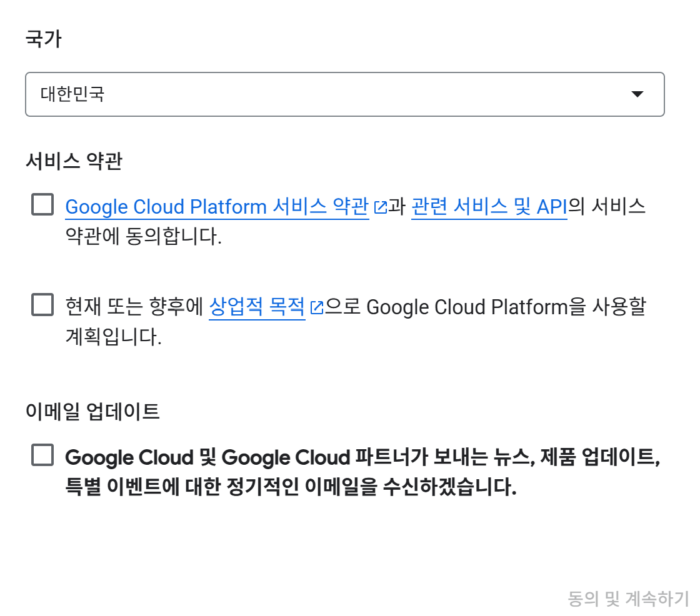Click external-link icon after 상업적 목적
700x616 pixels.
(316, 308)
